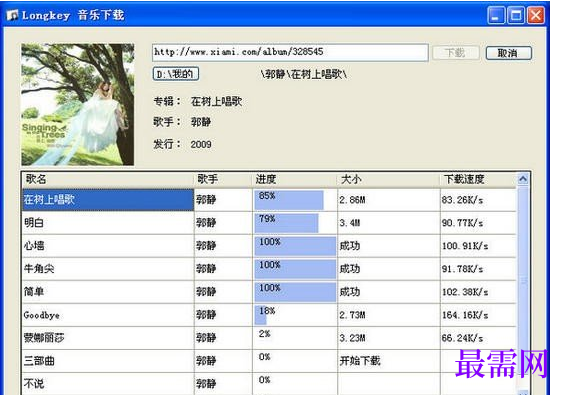Click the D:\我的 save path button

pyautogui.click(x=176, y=74)
